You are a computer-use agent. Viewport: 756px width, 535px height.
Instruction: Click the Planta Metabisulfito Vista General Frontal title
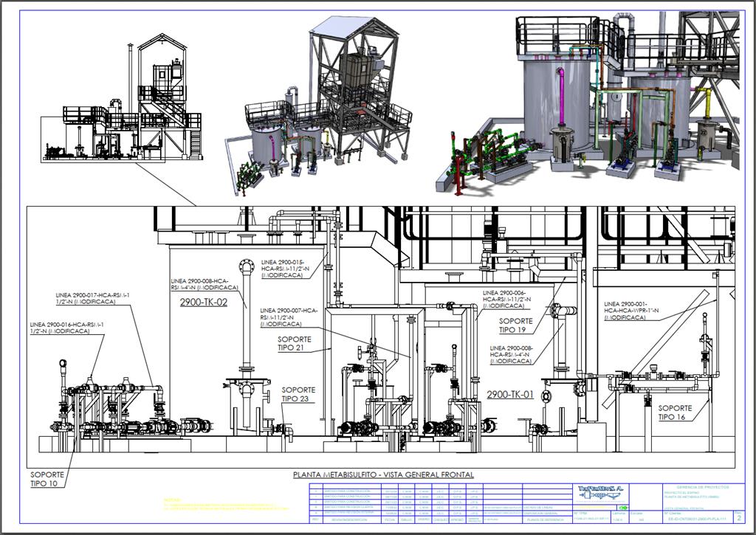[x=383, y=474]
